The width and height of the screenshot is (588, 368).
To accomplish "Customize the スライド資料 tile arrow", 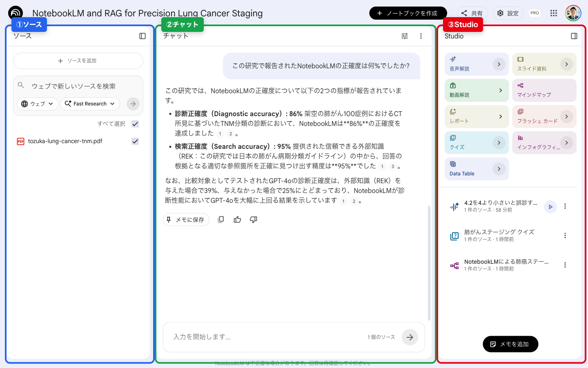I will pos(567,64).
